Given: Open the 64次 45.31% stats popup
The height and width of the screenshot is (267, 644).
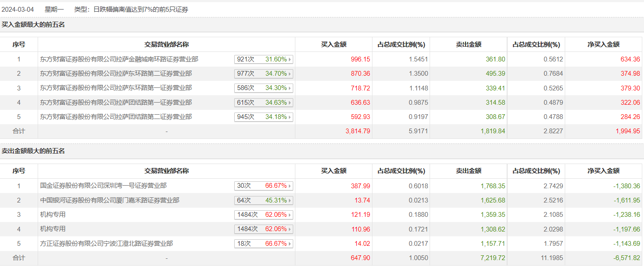Looking at the screenshot, I should click(264, 200).
